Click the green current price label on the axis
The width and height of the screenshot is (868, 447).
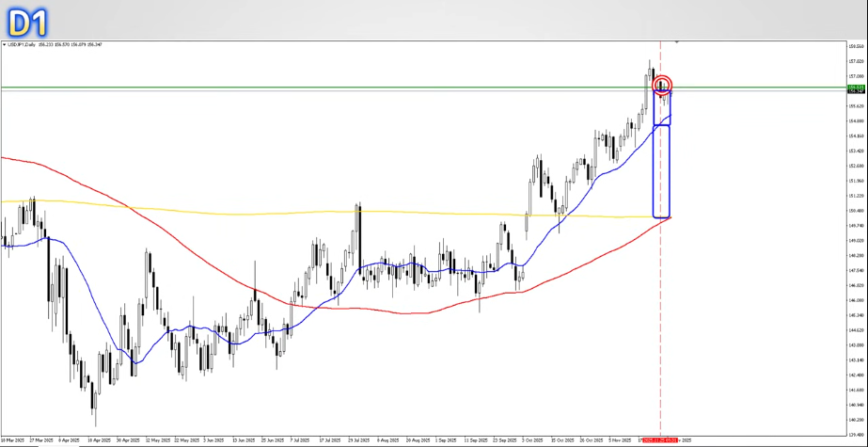pyautogui.click(x=855, y=88)
